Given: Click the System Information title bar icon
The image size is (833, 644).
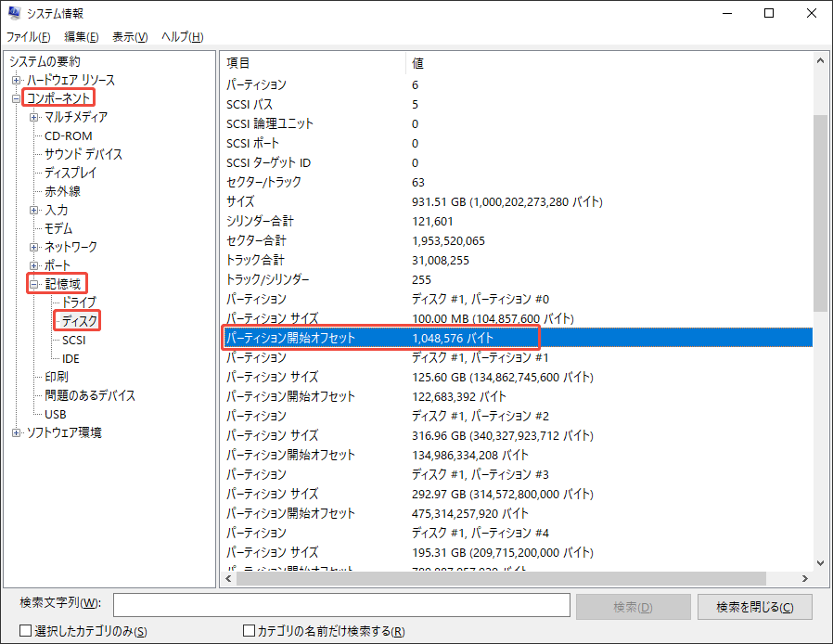Looking at the screenshot, I should pyautogui.click(x=14, y=13).
